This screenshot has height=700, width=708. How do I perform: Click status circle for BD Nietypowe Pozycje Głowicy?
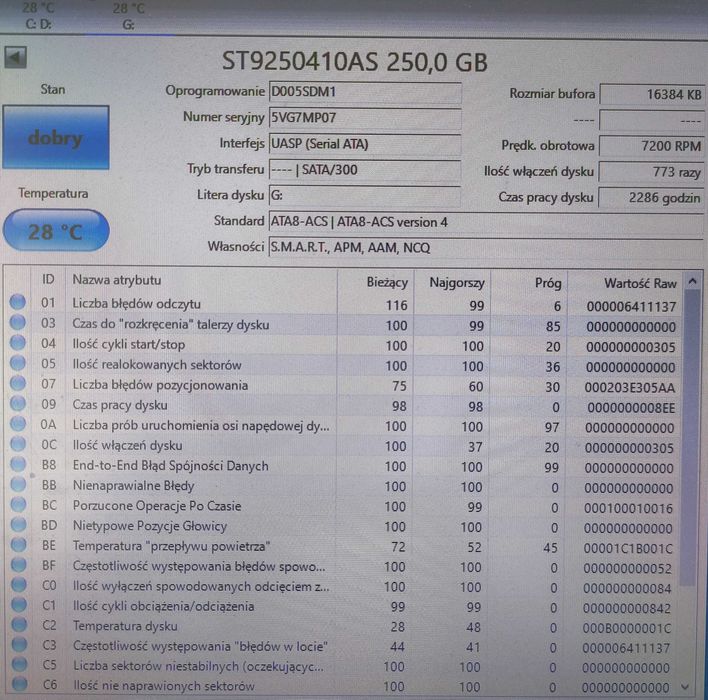19,524
